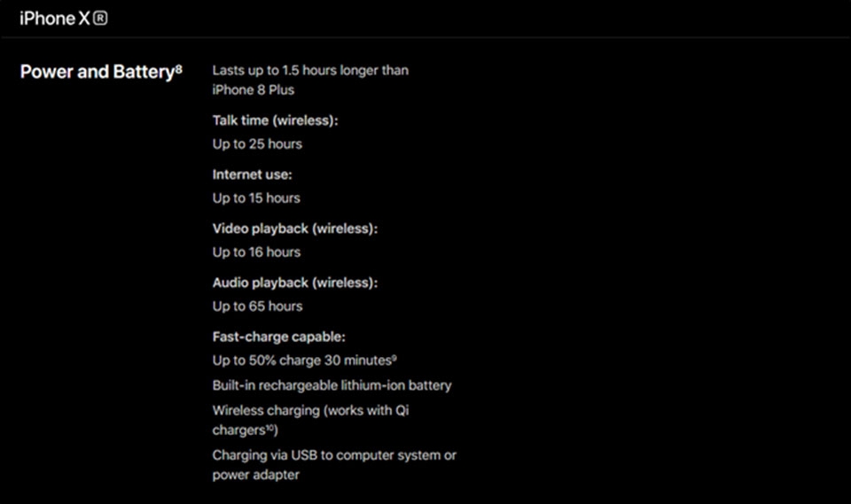The width and height of the screenshot is (851, 504).
Task: Click the Fast-charge capable label
Action: point(279,337)
